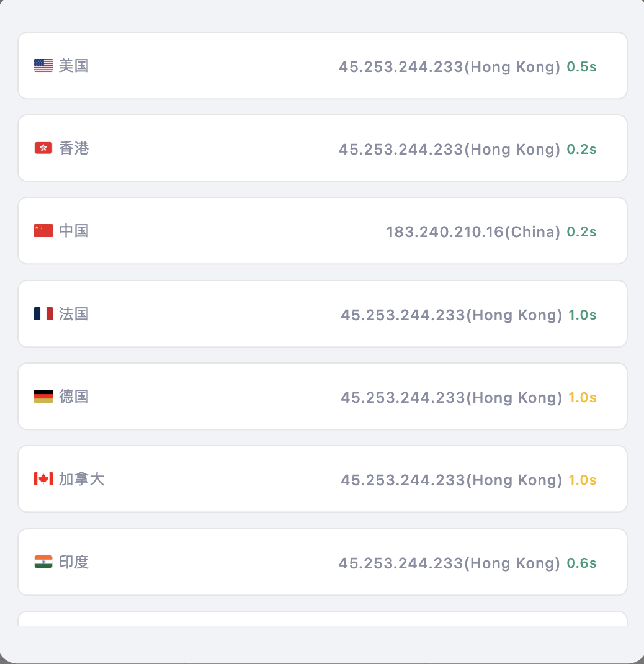Select the 中国 country label
This screenshot has height=664, width=644.
pyautogui.click(x=74, y=231)
